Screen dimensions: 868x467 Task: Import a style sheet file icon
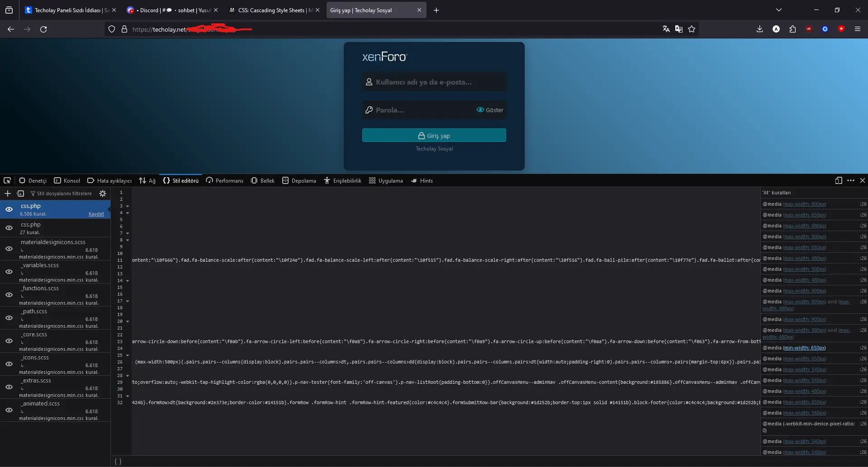20,193
